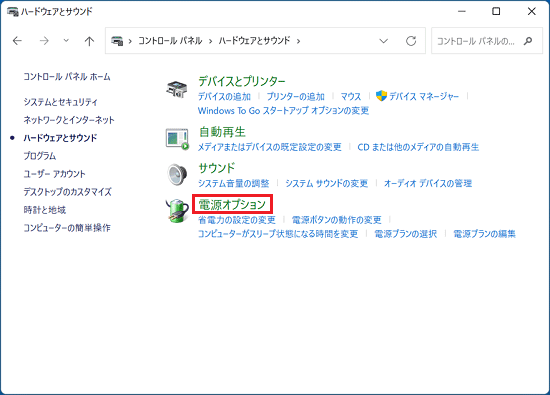Click the shield icon beside デバイス マネージャー
The image size is (550, 395).
coord(381,96)
